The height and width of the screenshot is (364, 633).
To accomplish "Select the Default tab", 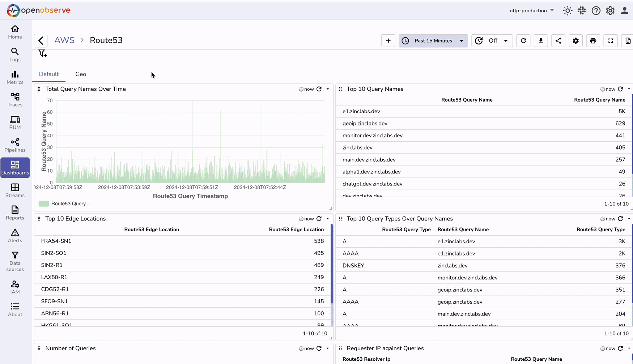I will [x=49, y=74].
